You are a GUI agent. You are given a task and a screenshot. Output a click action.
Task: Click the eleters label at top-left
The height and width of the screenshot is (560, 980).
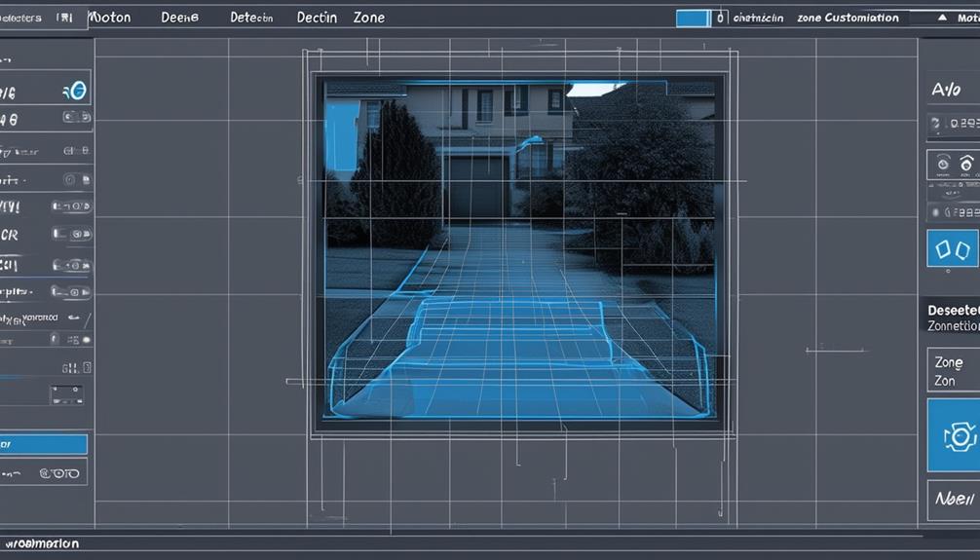[20, 19]
